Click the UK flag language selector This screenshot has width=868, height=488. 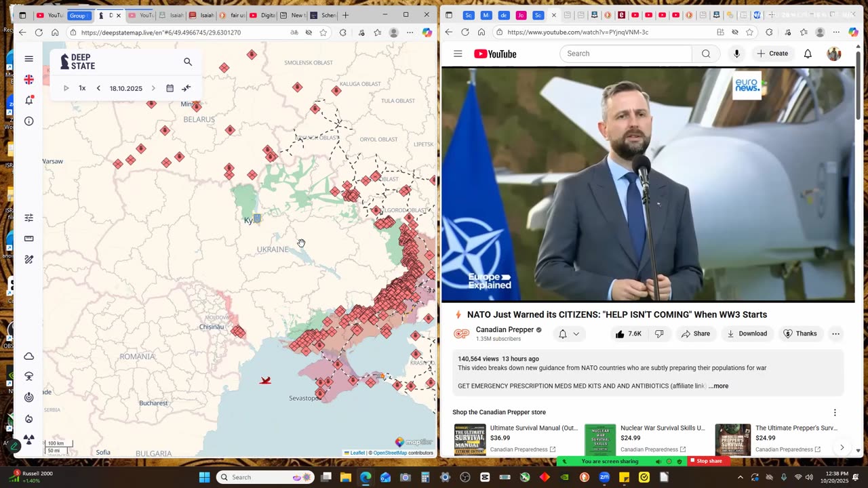pyautogui.click(x=28, y=79)
